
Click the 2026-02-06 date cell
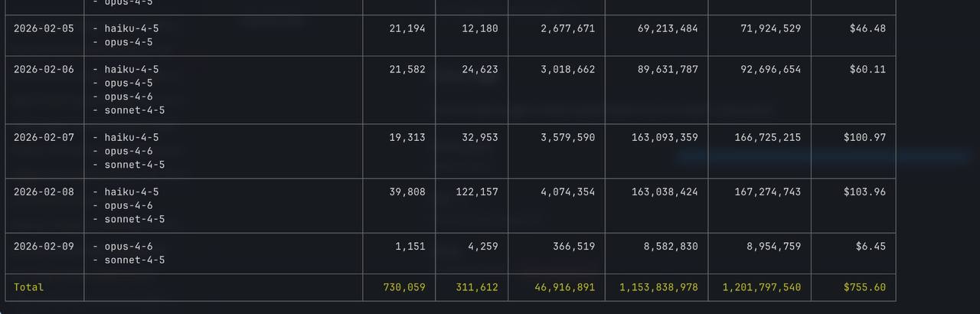pyautogui.click(x=44, y=69)
